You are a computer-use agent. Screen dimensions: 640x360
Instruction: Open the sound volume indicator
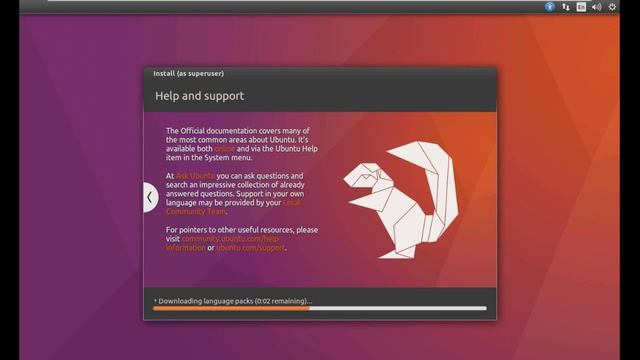[596, 7]
